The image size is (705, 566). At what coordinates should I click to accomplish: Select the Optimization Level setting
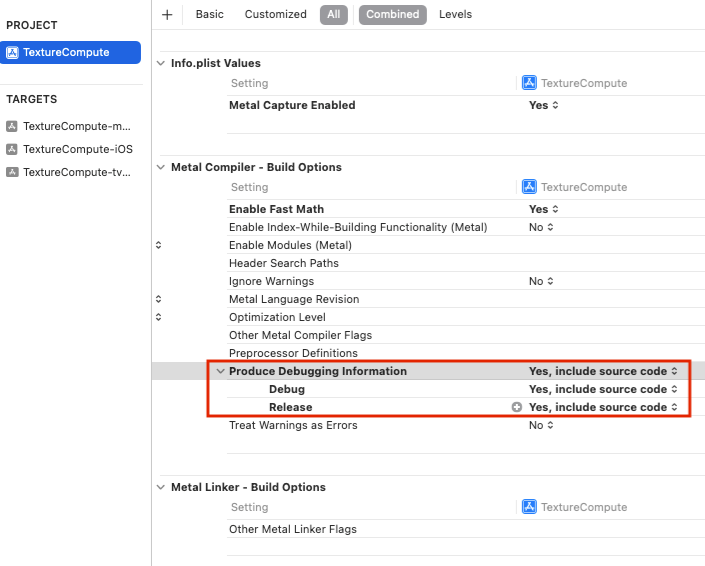click(x=277, y=317)
